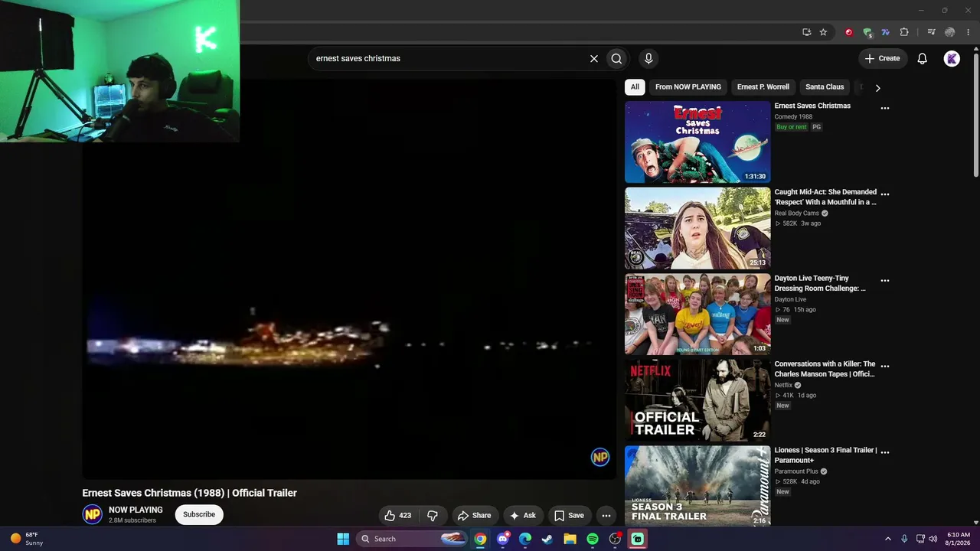
Task: Select the From NOW PLAYING chip
Action: pyautogui.click(x=688, y=87)
